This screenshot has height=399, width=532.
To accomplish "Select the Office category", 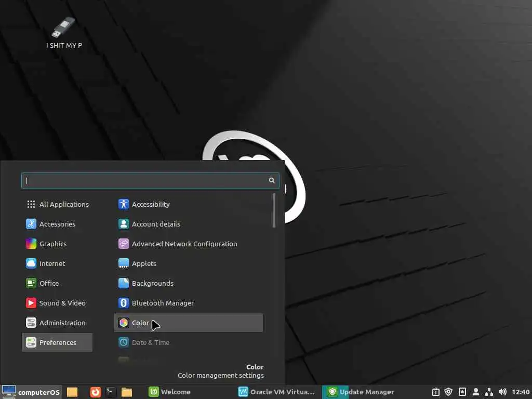I will [57, 283].
